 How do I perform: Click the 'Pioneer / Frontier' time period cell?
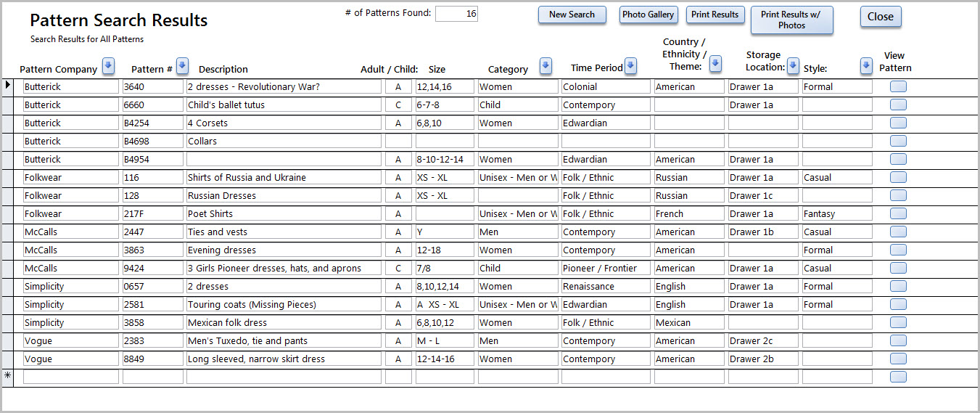point(606,269)
